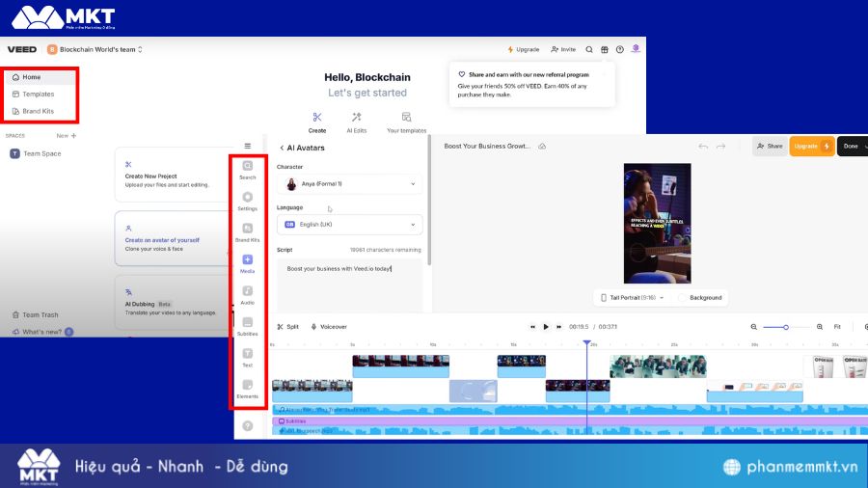Open the user avatar icon in header
The height and width of the screenshot is (488, 868).
[636, 48]
